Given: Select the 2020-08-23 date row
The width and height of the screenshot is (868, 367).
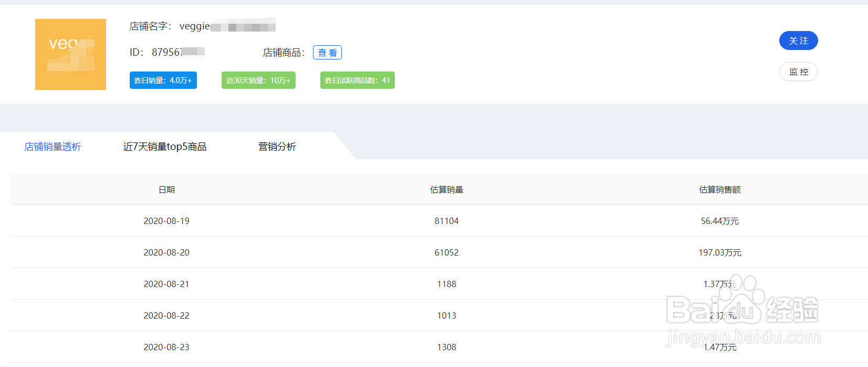Looking at the screenshot, I should (x=166, y=347).
